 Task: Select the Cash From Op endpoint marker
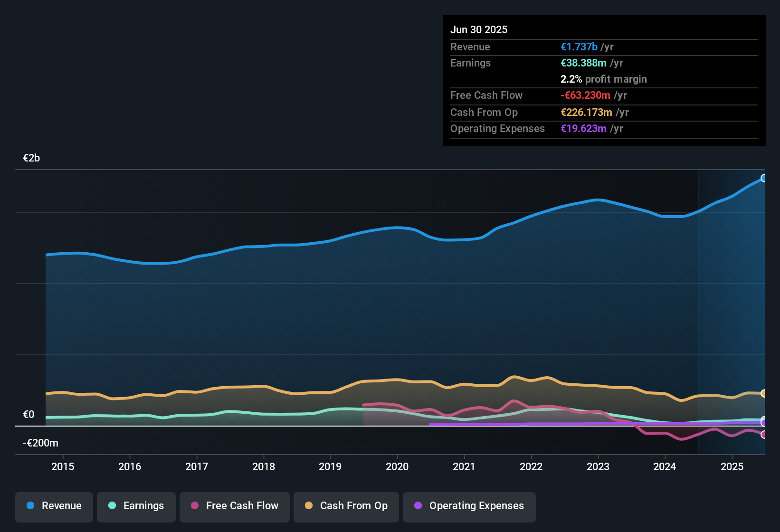(x=764, y=393)
